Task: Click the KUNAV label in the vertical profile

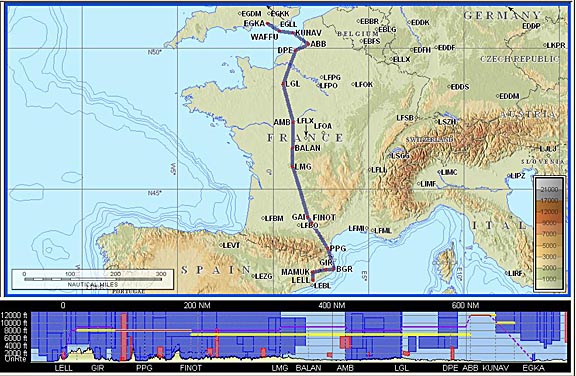Action: [x=496, y=368]
